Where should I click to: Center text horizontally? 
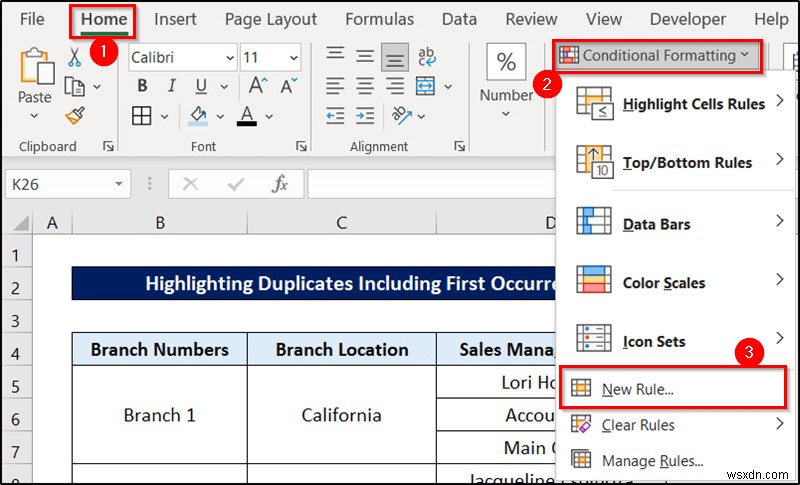[365, 86]
